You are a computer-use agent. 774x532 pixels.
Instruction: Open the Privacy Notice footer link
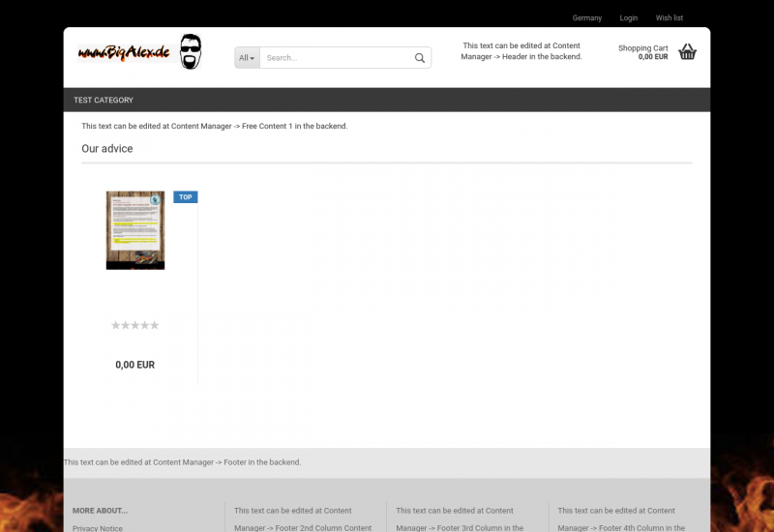point(98,528)
